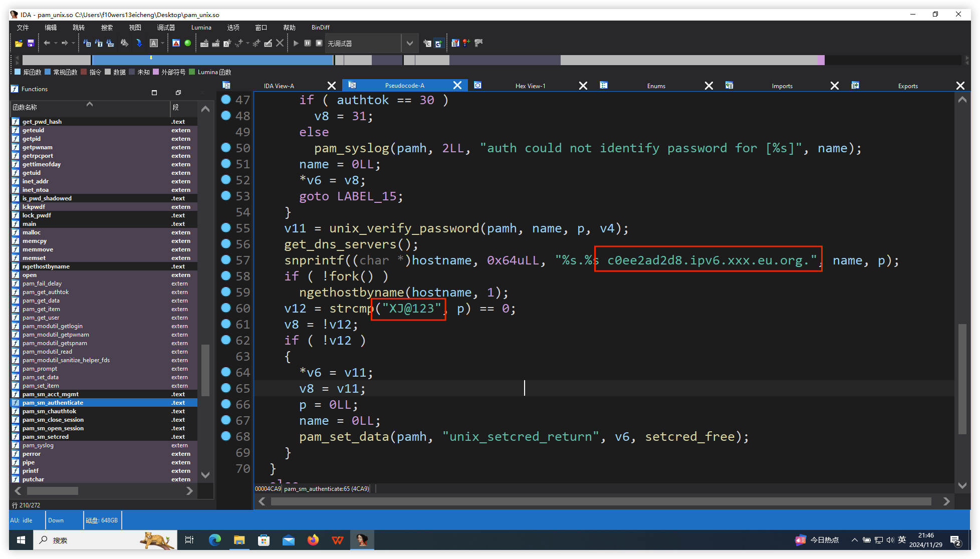Image resolution: width=980 pixels, height=559 pixels.
Task: Click the Functions list scroll-right arrow
Action: coord(189,491)
